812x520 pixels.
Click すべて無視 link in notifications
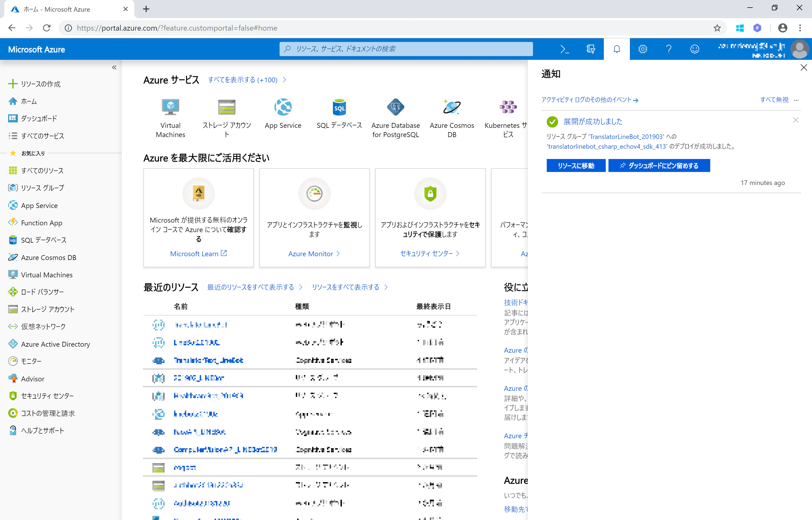pyautogui.click(x=774, y=100)
